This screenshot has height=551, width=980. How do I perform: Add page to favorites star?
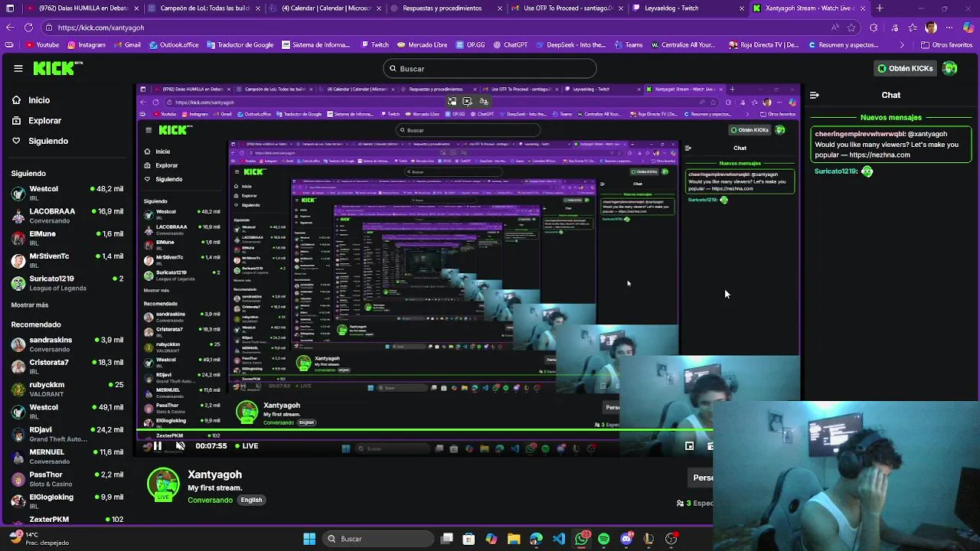tap(851, 28)
